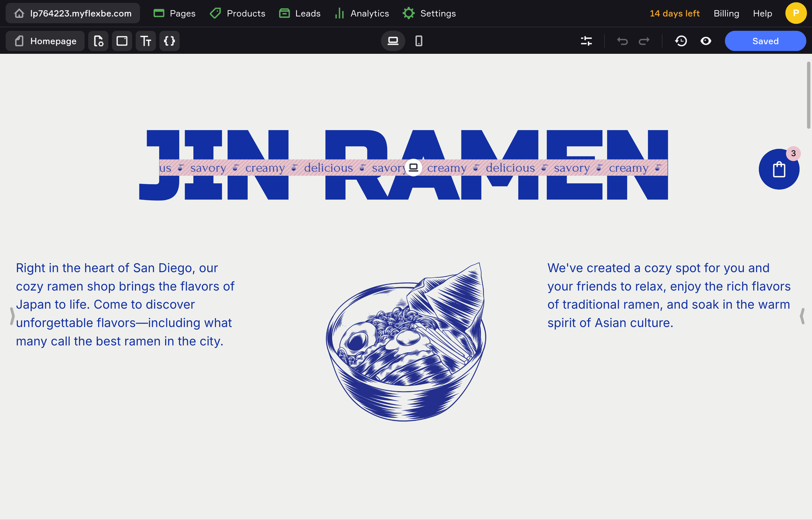This screenshot has height=520, width=812.
Task: Open the typography text styles icon
Action: coord(145,41)
